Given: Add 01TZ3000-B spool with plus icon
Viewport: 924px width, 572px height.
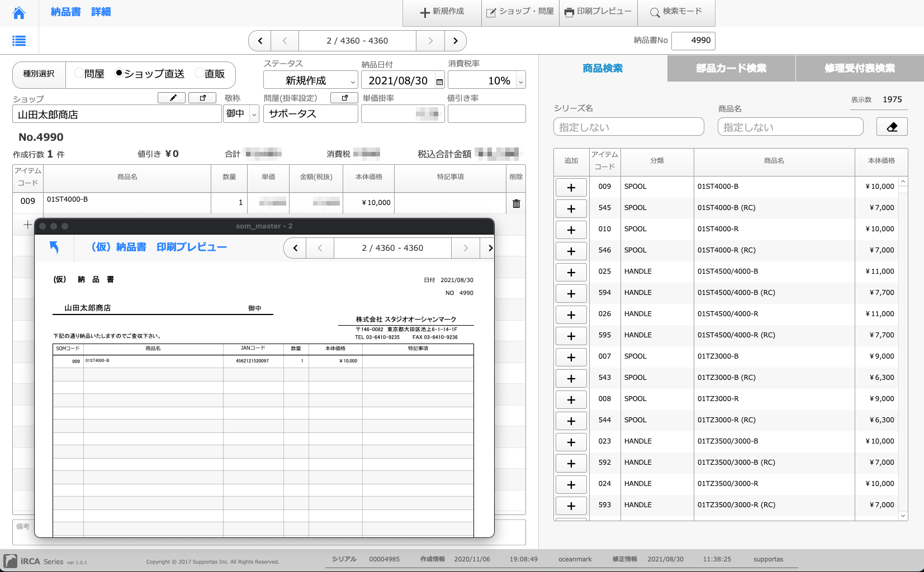Looking at the screenshot, I should [x=571, y=357].
